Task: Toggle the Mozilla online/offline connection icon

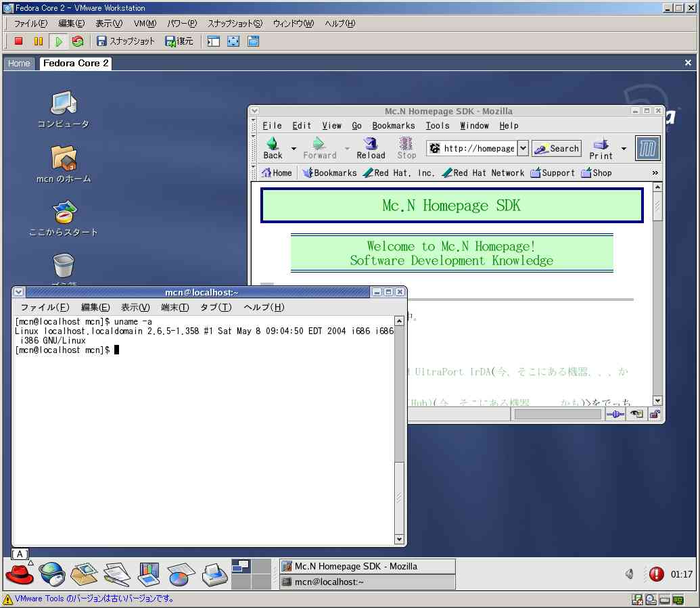Action: 615,414
